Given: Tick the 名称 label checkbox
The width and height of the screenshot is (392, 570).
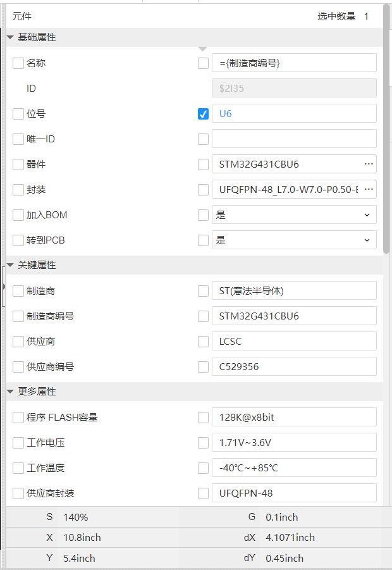Looking at the screenshot, I should pyautogui.click(x=18, y=63).
